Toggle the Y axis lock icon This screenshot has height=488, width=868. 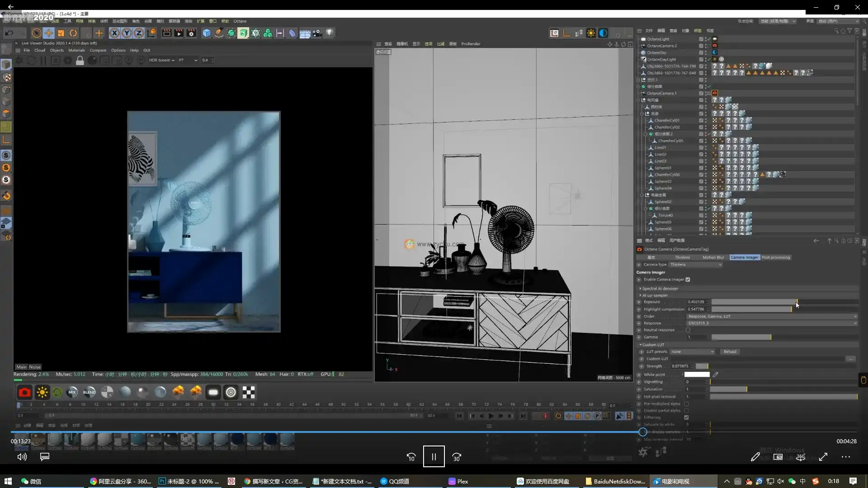127,33
